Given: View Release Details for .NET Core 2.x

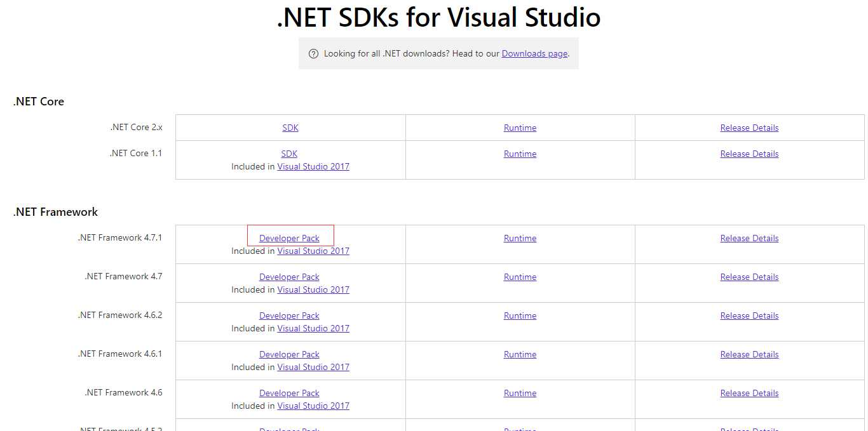Looking at the screenshot, I should point(749,127).
